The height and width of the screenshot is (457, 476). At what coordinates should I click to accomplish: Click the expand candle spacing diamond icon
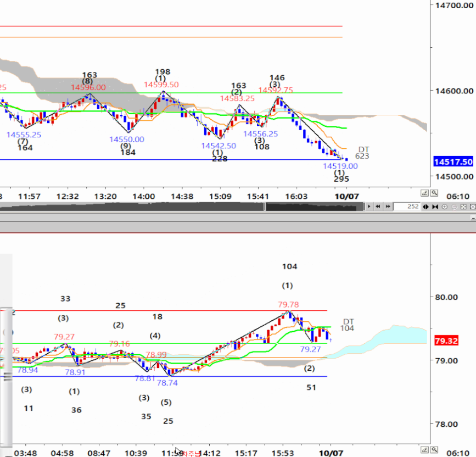pos(427,207)
